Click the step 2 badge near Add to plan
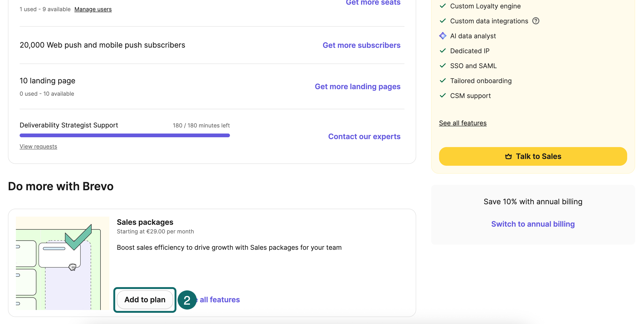 click(x=187, y=300)
